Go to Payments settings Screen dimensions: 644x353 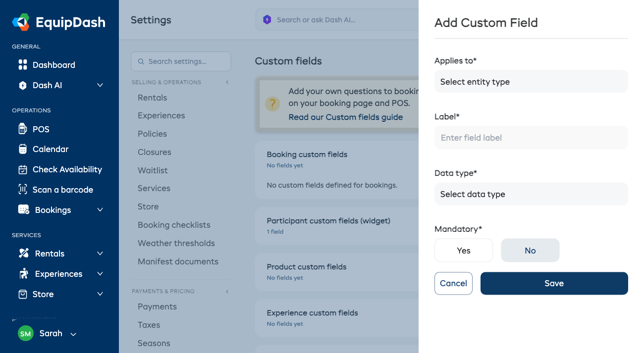[x=158, y=306]
